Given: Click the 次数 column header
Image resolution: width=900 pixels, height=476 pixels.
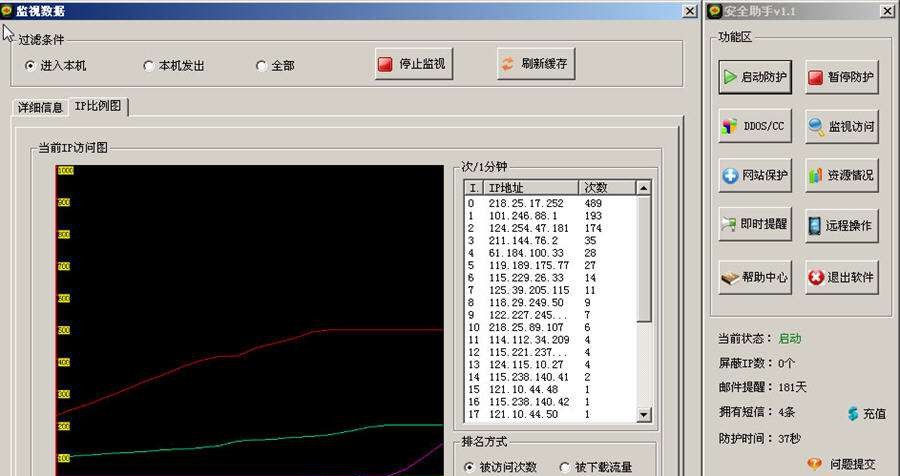Looking at the screenshot, I should (607, 188).
